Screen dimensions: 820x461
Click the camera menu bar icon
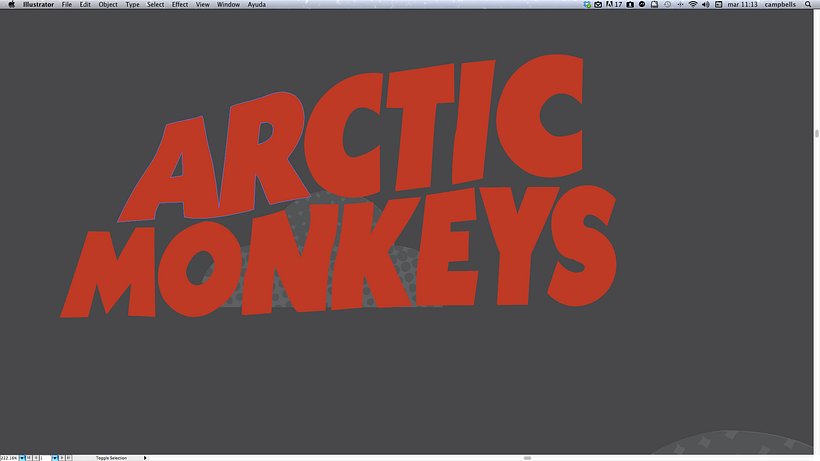(x=630, y=4)
